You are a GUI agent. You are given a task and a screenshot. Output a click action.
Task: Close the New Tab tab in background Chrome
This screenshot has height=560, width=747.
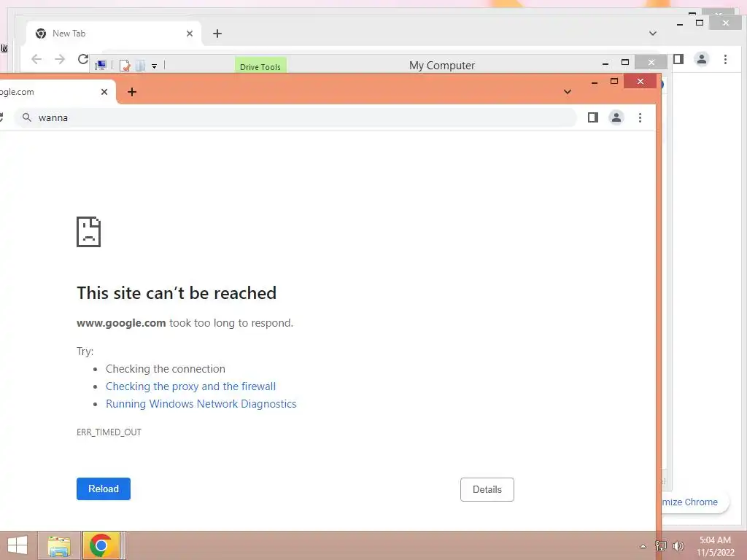click(x=190, y=34)
